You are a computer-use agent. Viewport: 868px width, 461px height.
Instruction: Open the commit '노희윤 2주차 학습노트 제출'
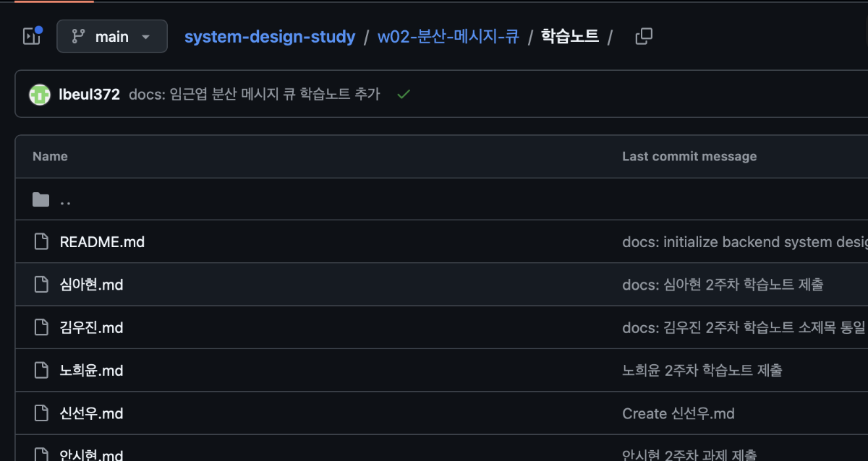pos(702,371)
